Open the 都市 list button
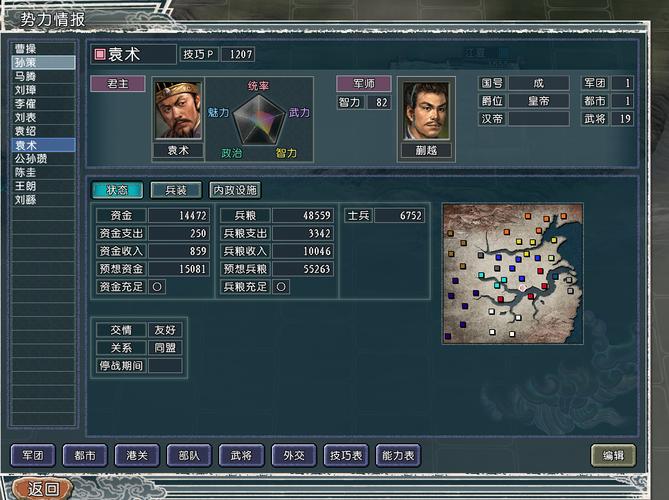The width and height of the screenshot is (669, 500). click(85, 455)
